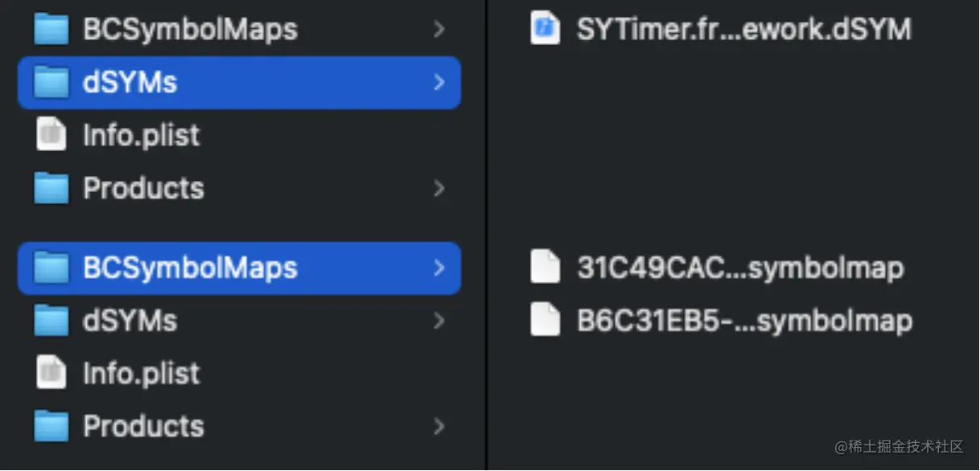Expand chevron on the highlighted BCSymbolMaps row

pyautogui.click(x=439, y=268)
